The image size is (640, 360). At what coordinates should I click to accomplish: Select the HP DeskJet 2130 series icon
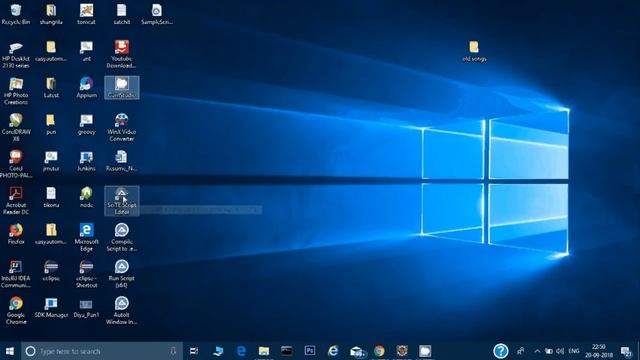16,55
